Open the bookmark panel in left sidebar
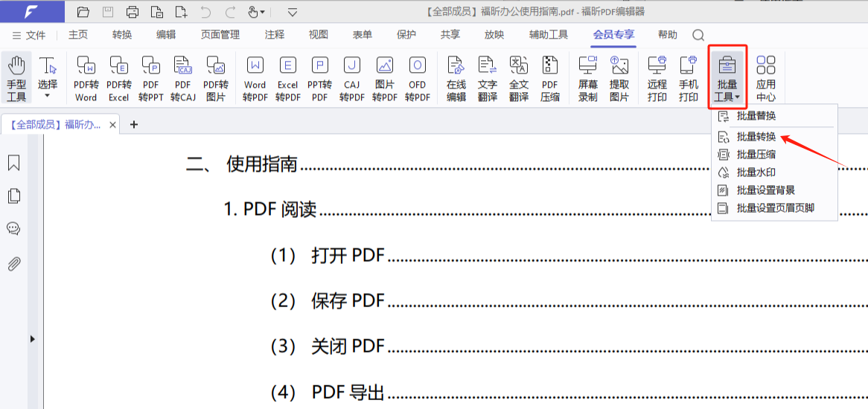 (13, 164)
